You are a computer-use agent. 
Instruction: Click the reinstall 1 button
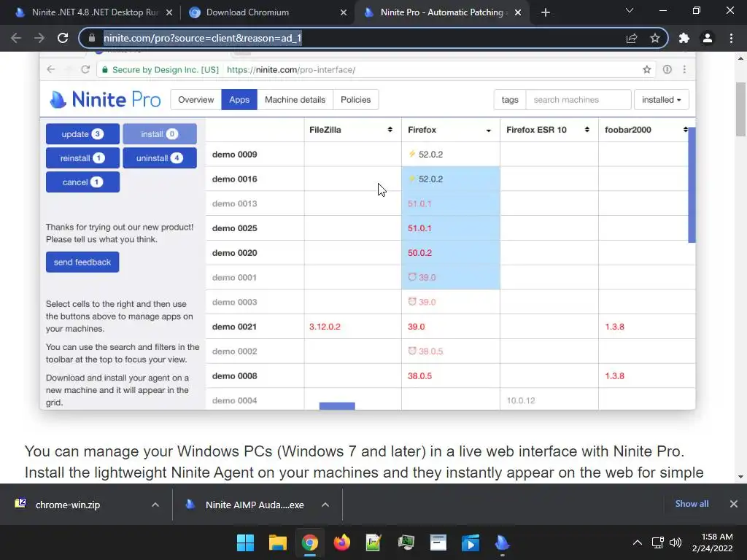click(82, 158)
